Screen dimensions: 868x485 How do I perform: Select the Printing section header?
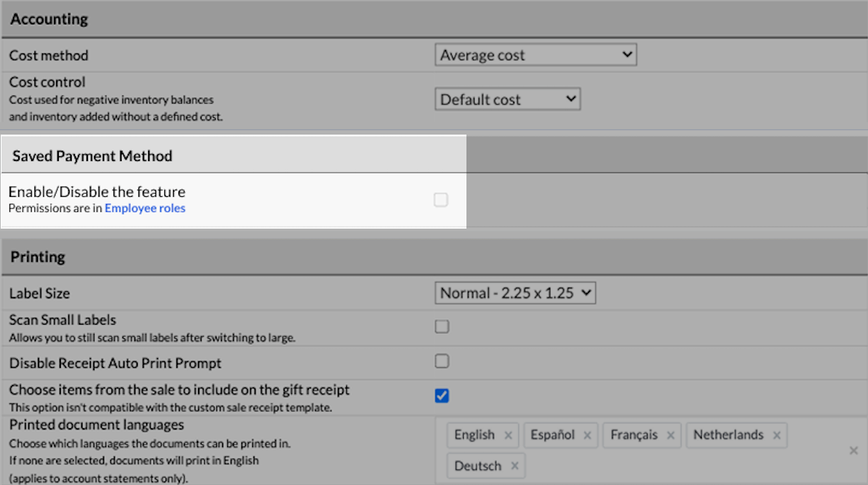coord(38,257)
